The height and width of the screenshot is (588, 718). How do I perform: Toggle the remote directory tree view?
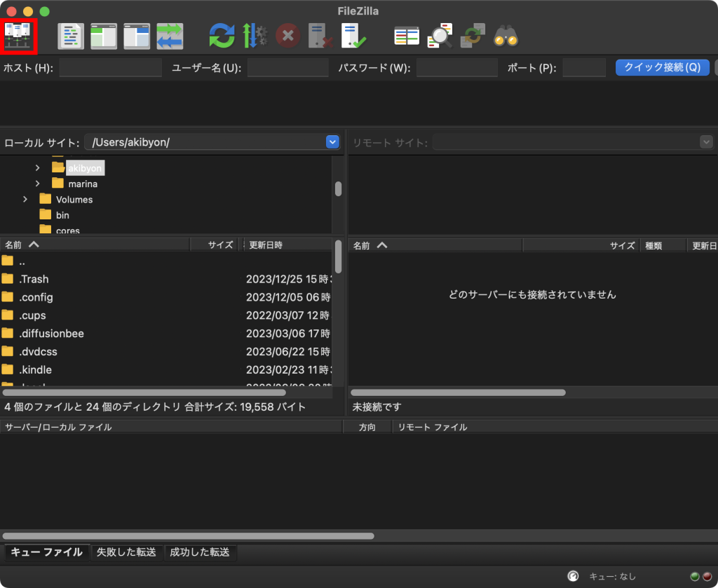point(137,36)
